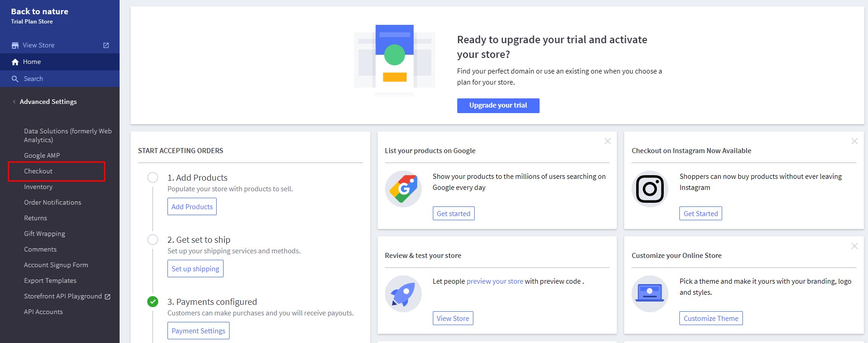The height and width of the screenshot is (343, 868).
Task: Open Checkout settings in sidebar
Action: pyautogui.click(x=38, y=171)
